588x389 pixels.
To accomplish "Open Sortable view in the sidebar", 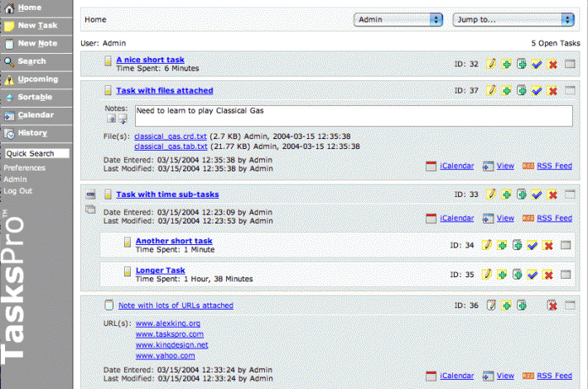I will coord(36,98).
